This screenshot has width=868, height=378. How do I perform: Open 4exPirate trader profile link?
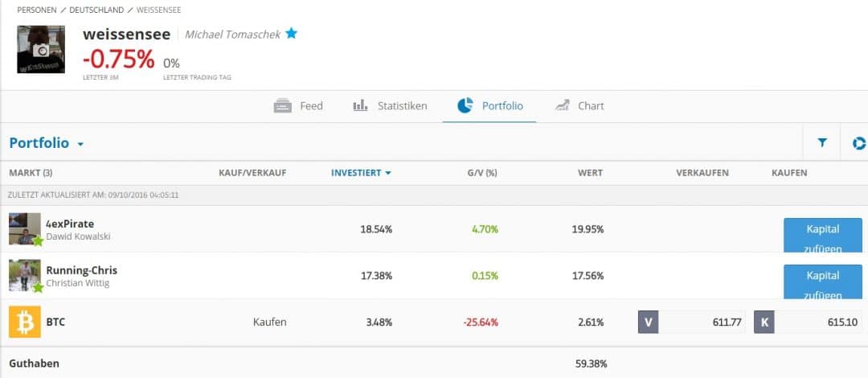point(70,223)
